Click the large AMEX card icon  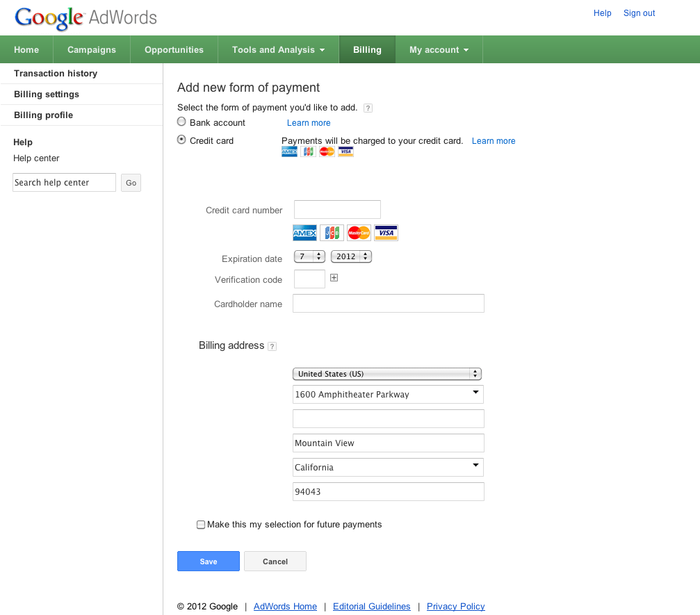(304, 233)
